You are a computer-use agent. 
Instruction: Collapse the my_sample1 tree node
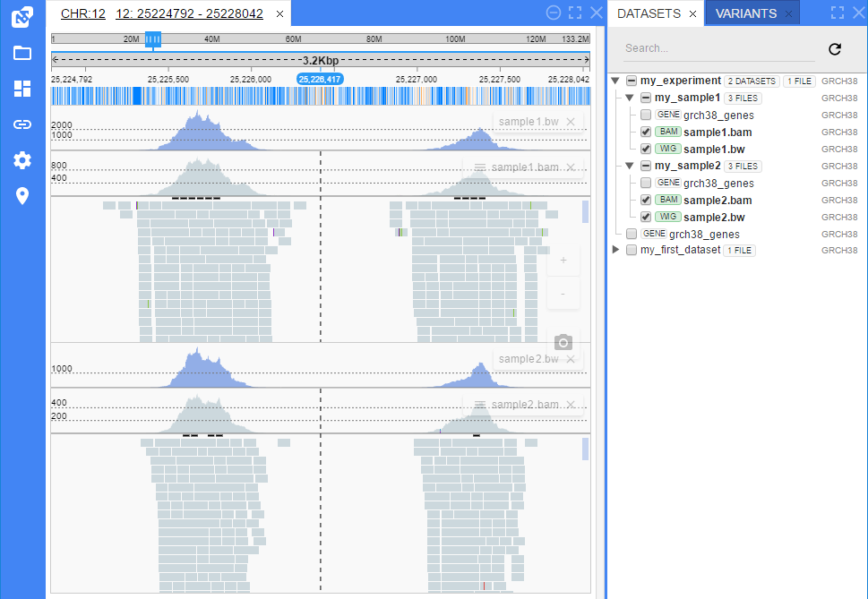(630, 98)
